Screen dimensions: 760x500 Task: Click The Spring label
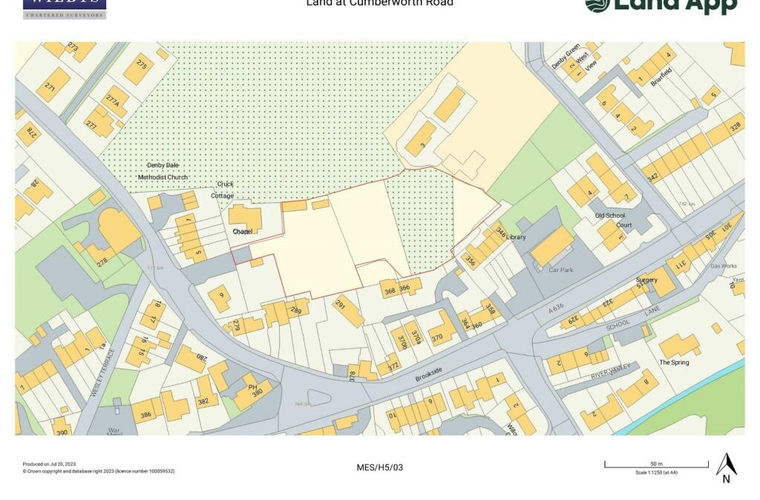point(674,362)
